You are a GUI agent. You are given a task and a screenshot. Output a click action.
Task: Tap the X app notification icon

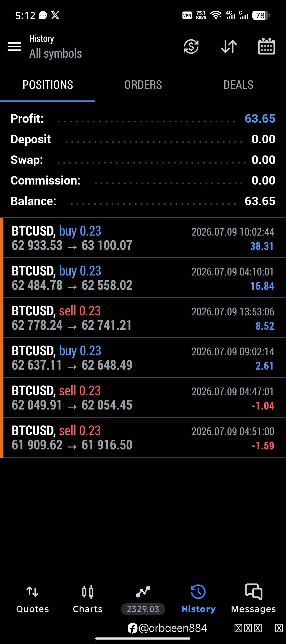(x=55, y=15)
